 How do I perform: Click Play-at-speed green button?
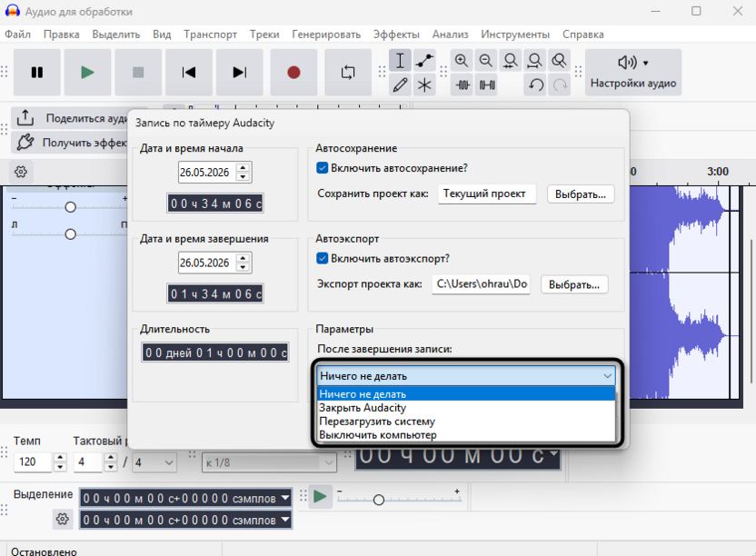pyautogui.click(x=320, y=496)
